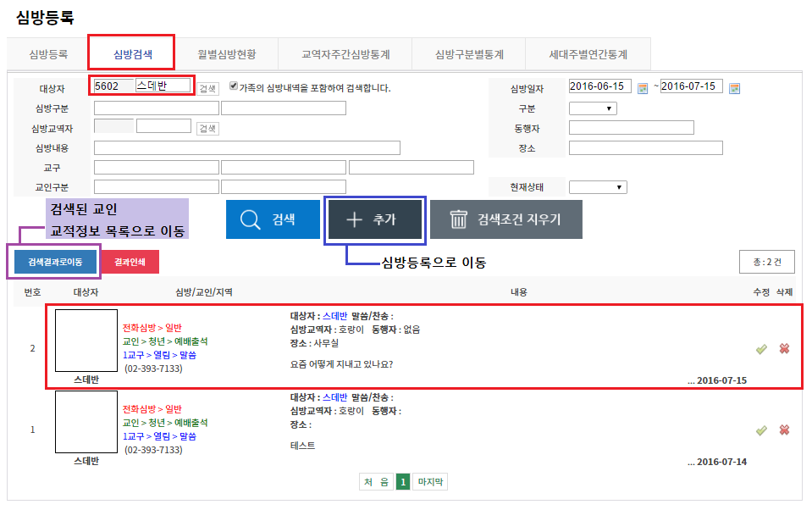812x510 pixels.
Task: Click the green edit checkmark for row 2
Action: pos(761,349)
